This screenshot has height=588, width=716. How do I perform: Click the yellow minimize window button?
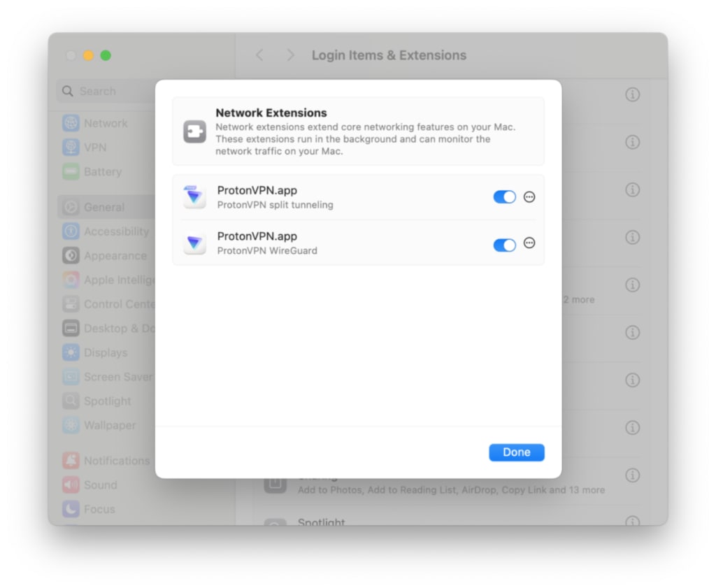click(88, 55)
